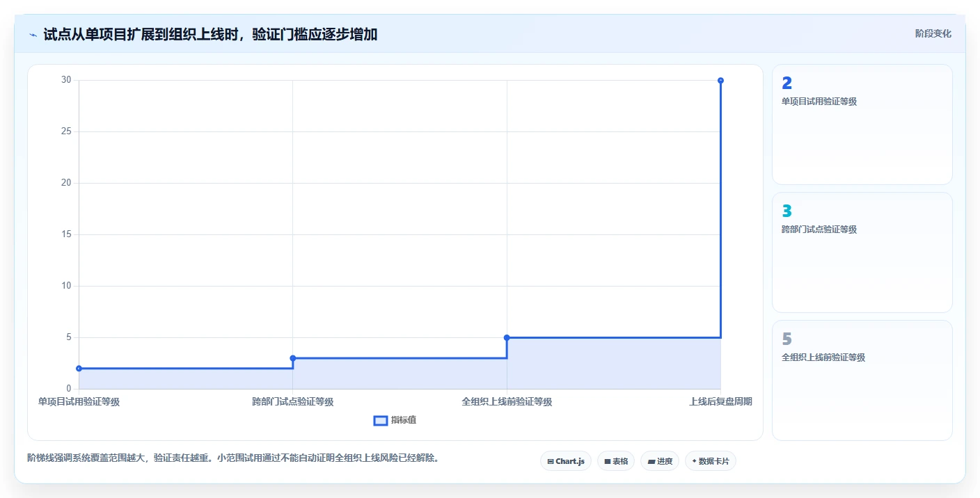Screen dimensions: 980x498
Task: Click x-axis label 跨部门试点验证等级
Action: coord(292,401)
